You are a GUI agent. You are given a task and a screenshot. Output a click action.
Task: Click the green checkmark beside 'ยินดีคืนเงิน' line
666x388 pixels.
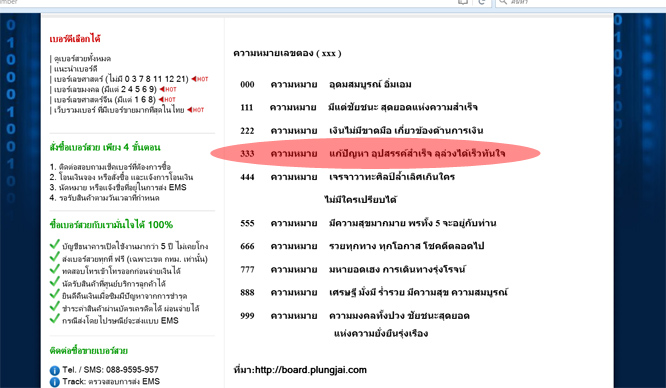click(x=54, y=294)
